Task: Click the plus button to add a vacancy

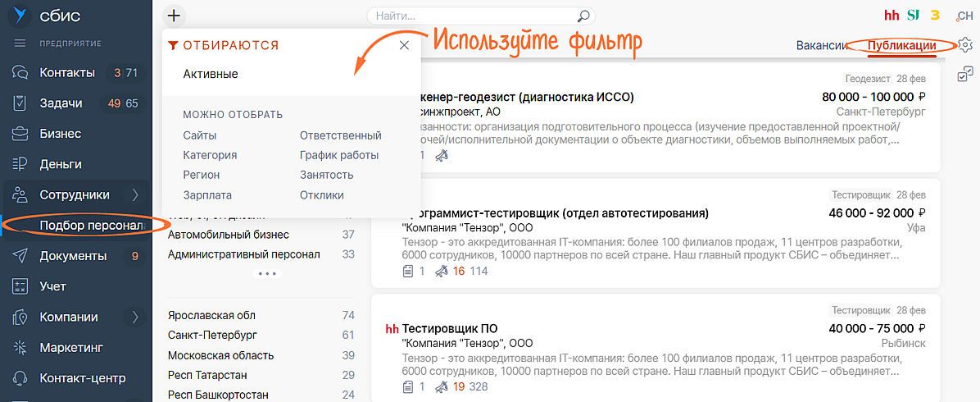Action: [x=175, y=16]
